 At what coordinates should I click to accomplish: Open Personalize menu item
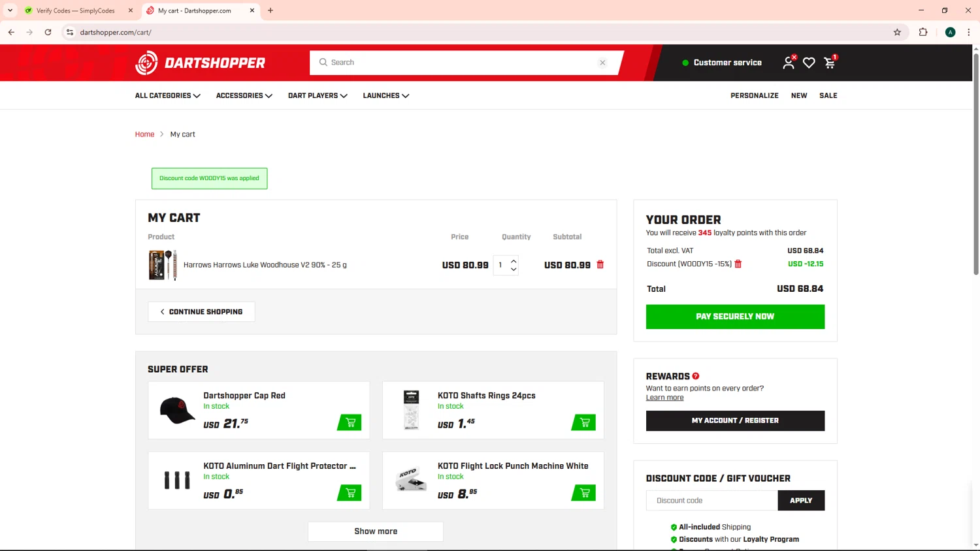click(755, 95)
